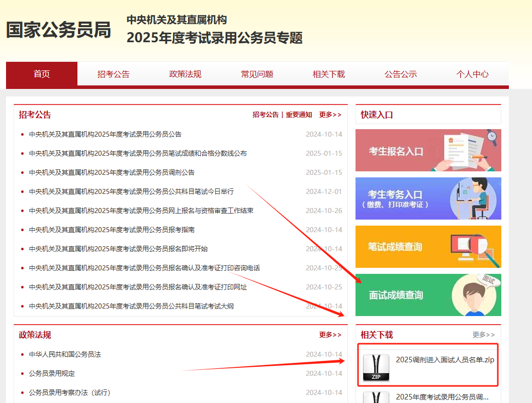Click ZIP icon for 2025调剂进入面试人员名单
Viewport: 532px width, 403px height.
(376, 368)
